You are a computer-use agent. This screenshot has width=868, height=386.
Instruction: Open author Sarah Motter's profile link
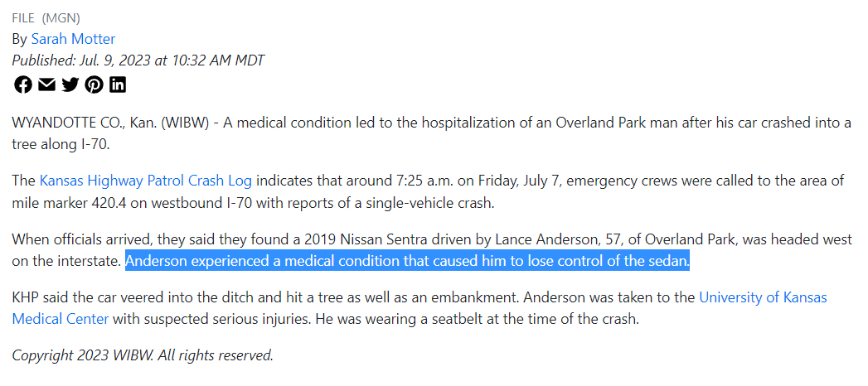click(73, 39)
